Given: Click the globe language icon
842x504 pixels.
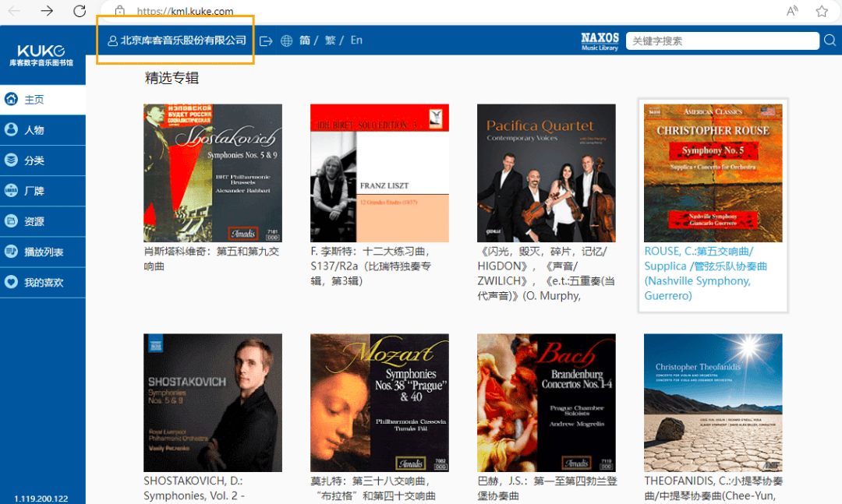Looking at the screenshot, I should pyautogui.click(x=287, y=41).
